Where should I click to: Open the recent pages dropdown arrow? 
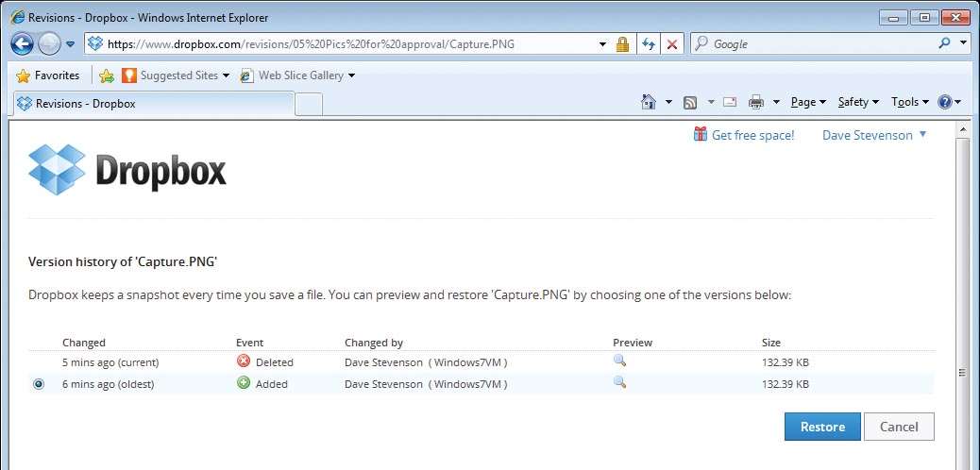pos(70,44)
